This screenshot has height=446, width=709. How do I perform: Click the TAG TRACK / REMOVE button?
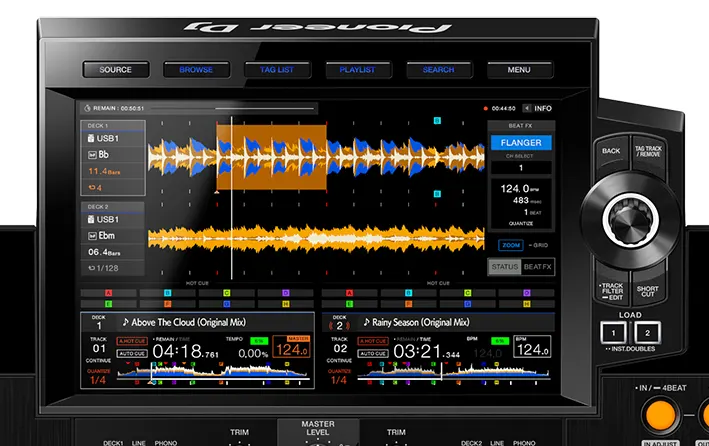tap(648, 152)
